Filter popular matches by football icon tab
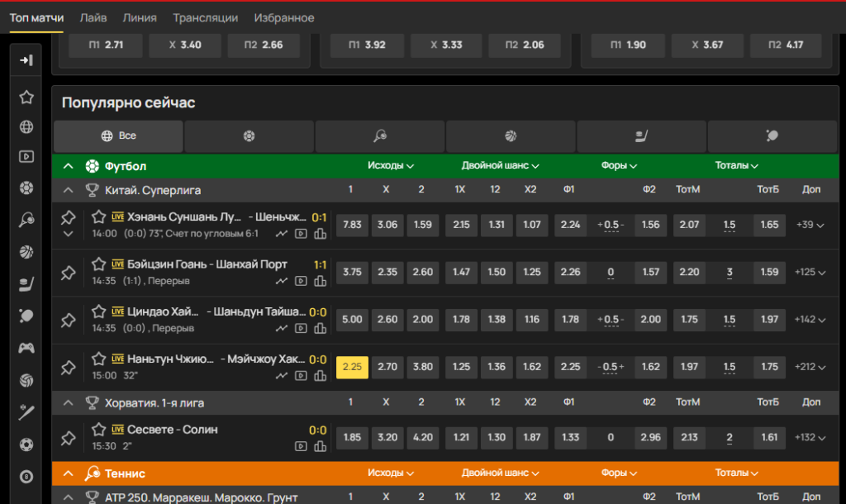846x504 pixels. click(x=249, y=136)
